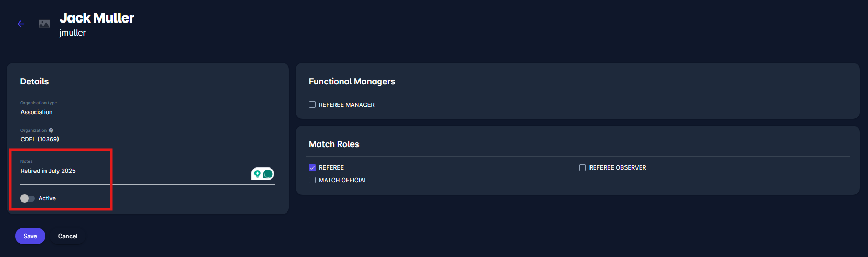The image size is (868, 257).
Task: Toggle the Active switch
Action: click(x=28, y=198)
